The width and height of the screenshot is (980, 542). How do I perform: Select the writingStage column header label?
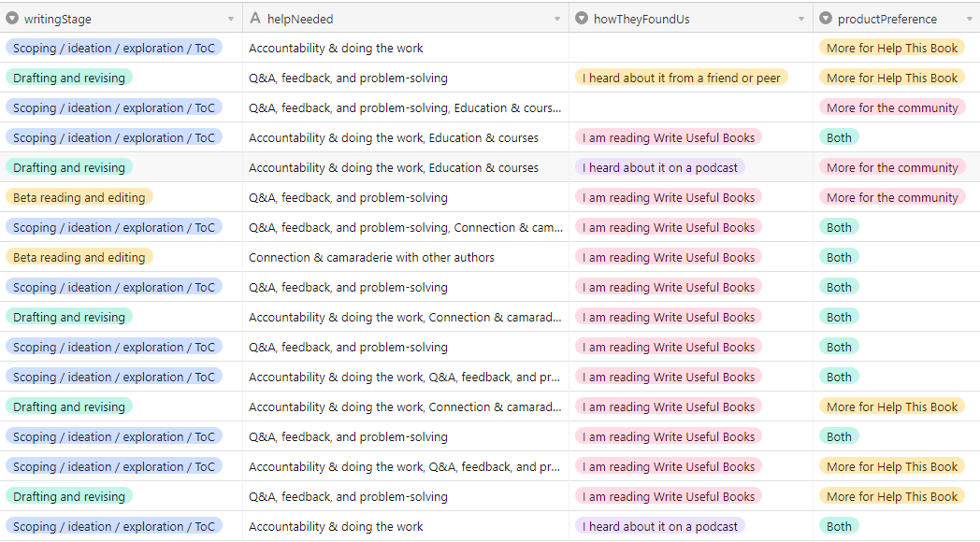click(x=58, y=19)
